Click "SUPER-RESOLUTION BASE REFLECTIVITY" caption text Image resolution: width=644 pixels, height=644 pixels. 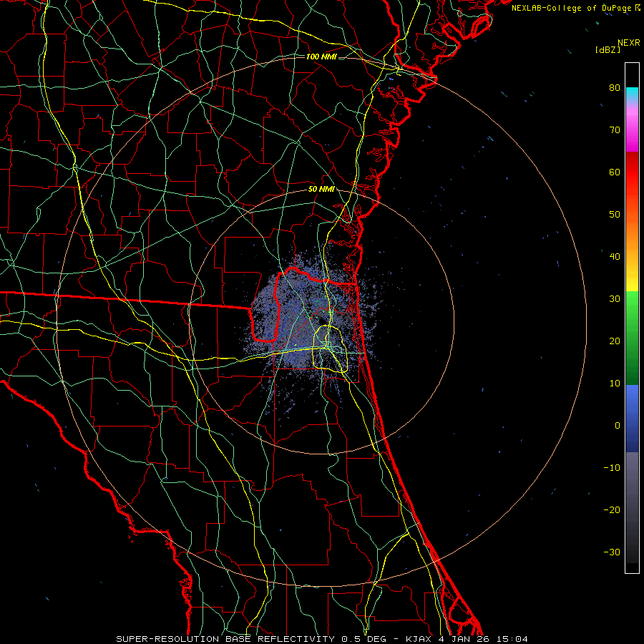[225, 639]
